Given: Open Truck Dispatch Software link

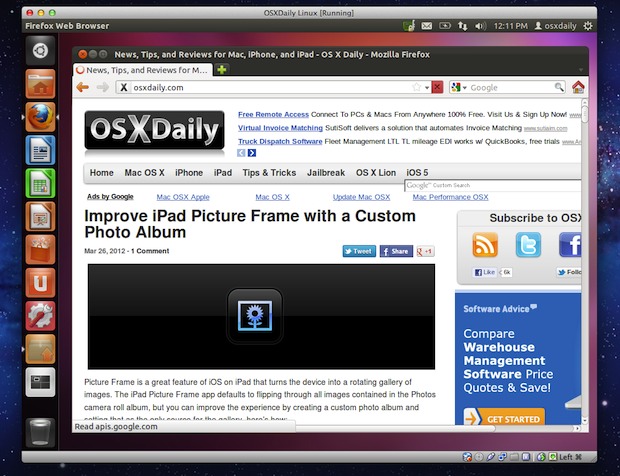Looking at the screenshot, I should click(280, 142).
